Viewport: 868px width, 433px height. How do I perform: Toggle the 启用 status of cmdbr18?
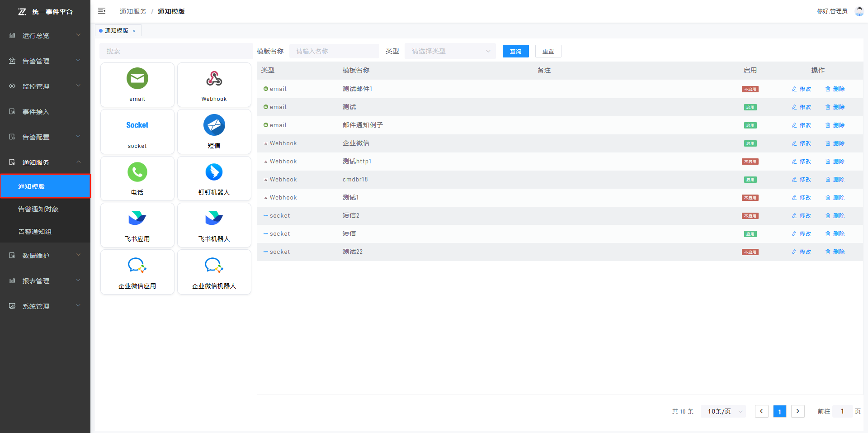point(750,180)
